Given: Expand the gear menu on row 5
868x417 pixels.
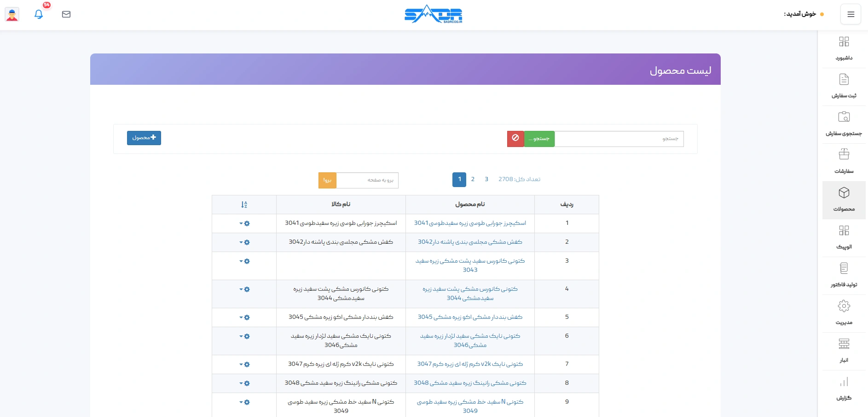Looking at the screenshot, I should point(244,317).
